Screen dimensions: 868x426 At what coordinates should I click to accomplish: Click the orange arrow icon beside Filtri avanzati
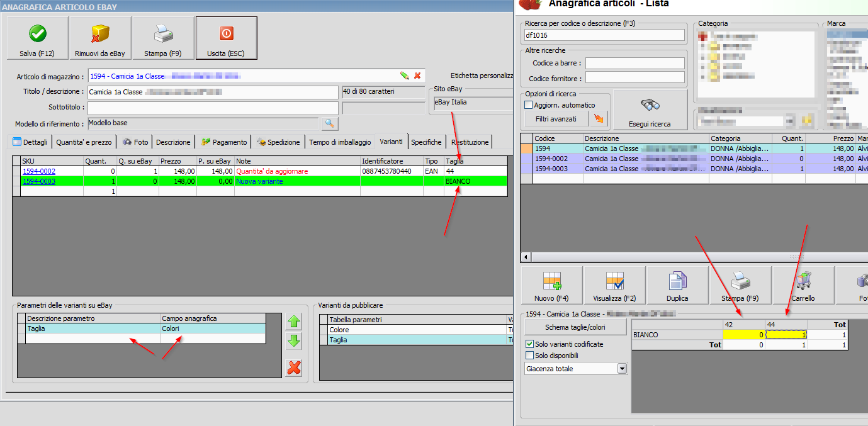[x=600, y=118]
